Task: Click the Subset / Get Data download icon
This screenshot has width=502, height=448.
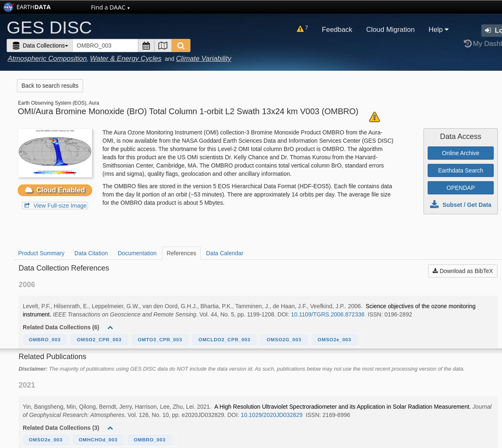Action: [433, 204]
